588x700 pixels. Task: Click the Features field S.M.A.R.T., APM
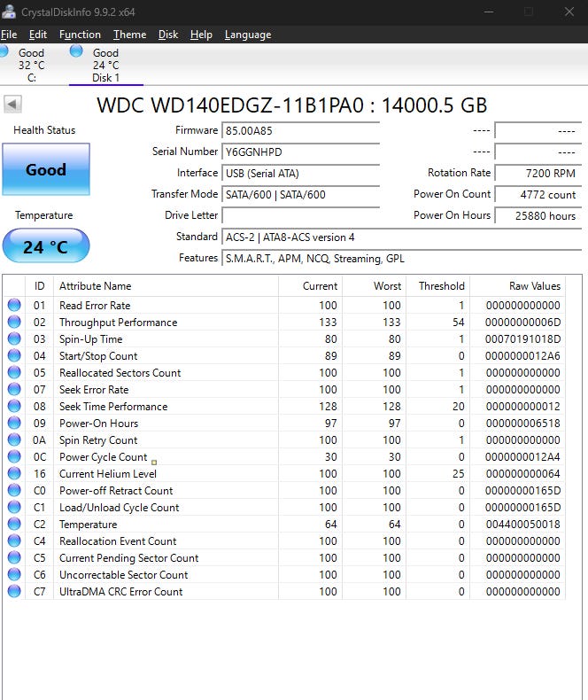tap(401, 259)
